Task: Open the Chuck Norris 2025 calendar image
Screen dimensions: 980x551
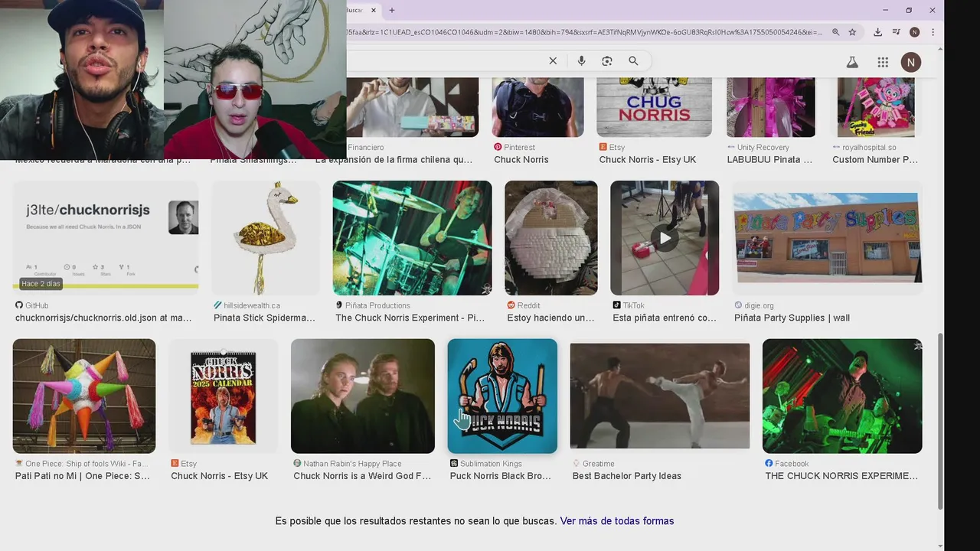Action: [224, 396]
